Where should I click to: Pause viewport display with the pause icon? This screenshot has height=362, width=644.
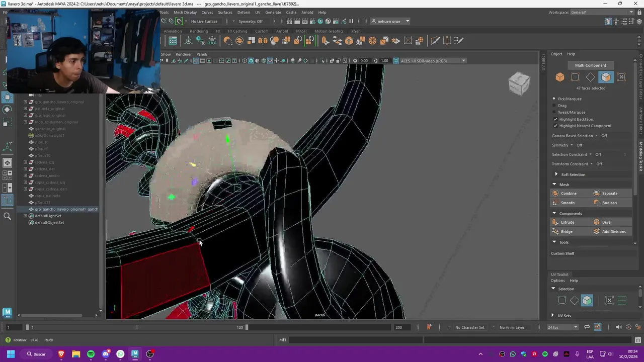click(351, 21)
